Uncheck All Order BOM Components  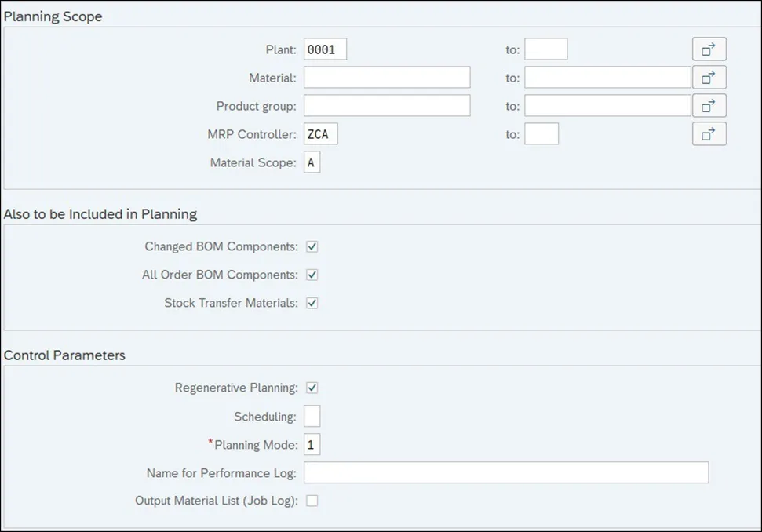tap(312, 275)
